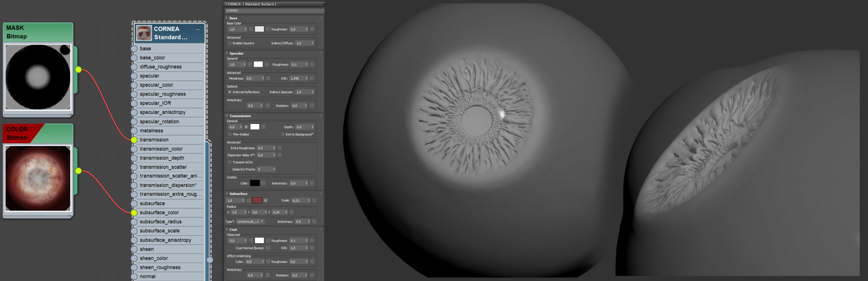Click the base_color input socket

[134, 58]
